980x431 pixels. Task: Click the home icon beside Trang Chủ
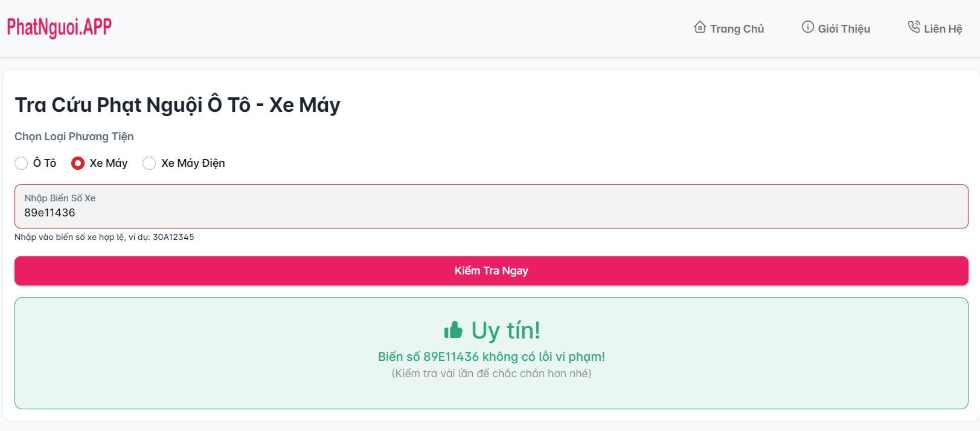point(699,27)
